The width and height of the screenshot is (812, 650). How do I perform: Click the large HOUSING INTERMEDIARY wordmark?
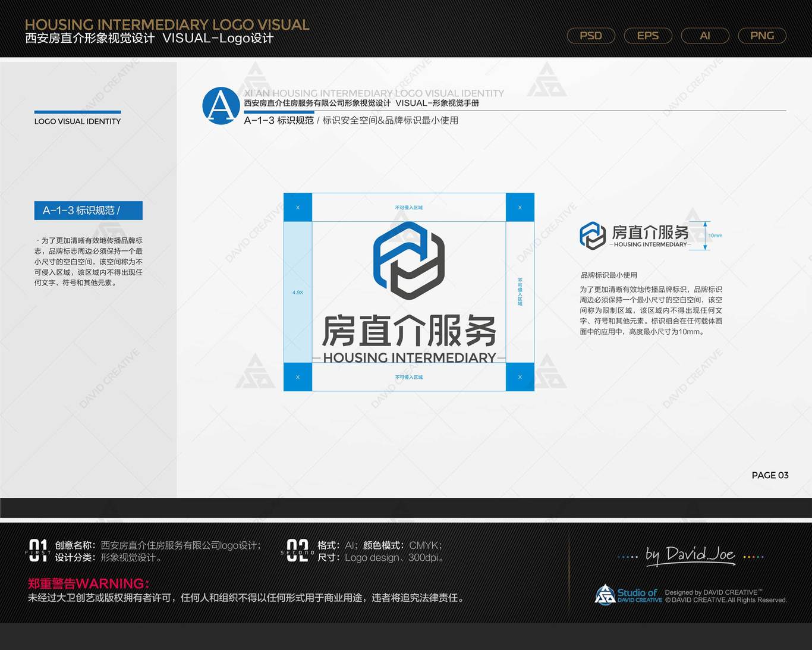[x=410, y=357]
